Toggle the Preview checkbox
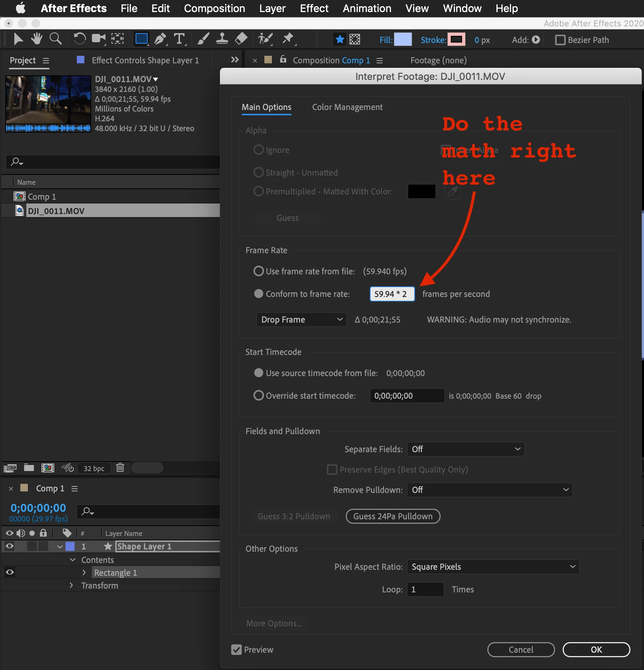Screen dimensions: 644x670 click(237, 650)
